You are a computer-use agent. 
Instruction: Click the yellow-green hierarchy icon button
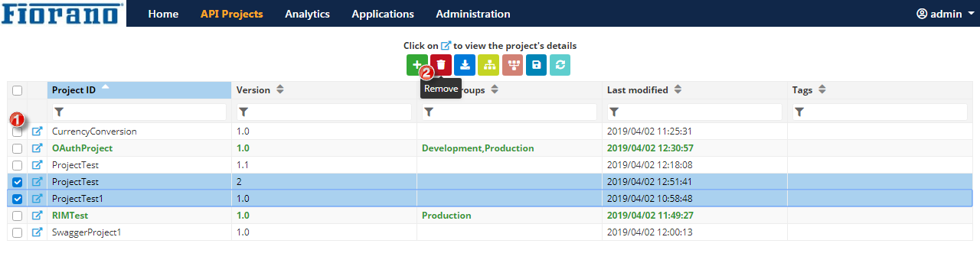coord(488,65)
